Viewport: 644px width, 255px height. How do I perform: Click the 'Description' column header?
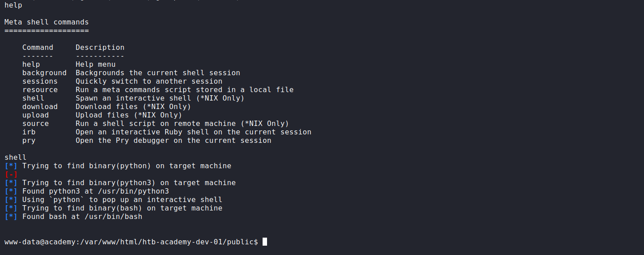click(x=100, y=48)
